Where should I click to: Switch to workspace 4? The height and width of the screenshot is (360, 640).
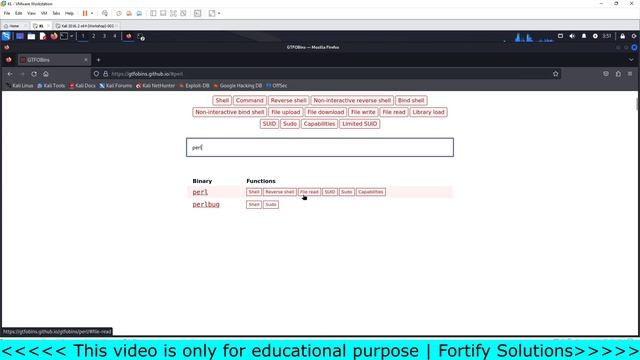(115, 36)
